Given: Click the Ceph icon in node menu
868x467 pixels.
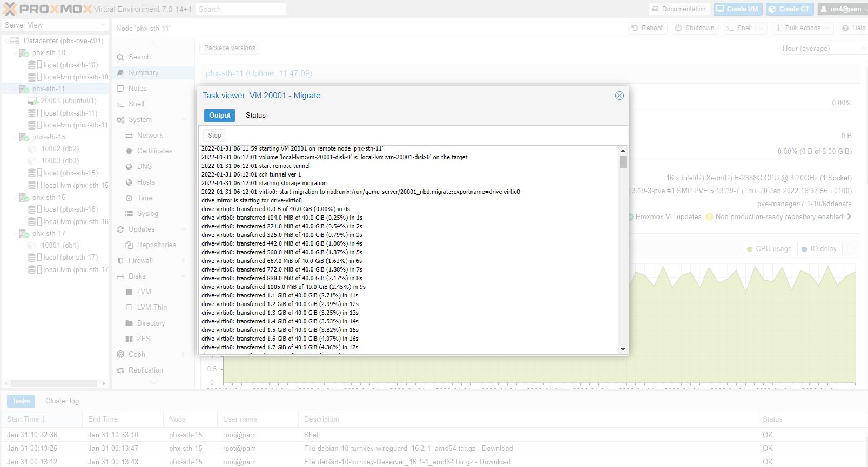Looking at the screenshot, I should click(x=120, y=355).
